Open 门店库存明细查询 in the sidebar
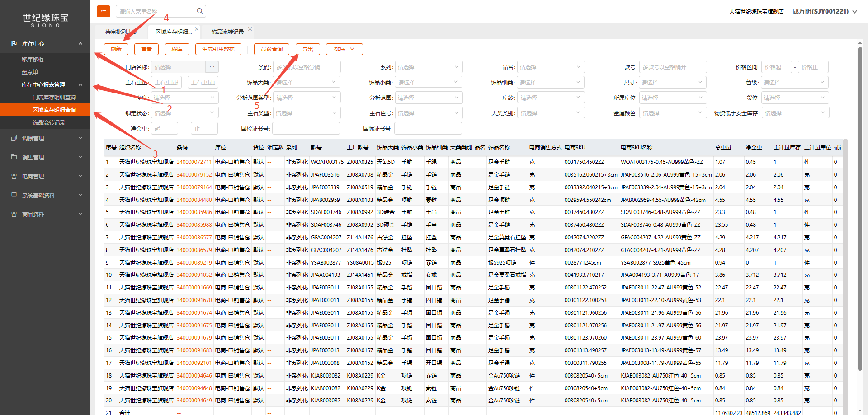The height and width of the screenshot is (415, 868). point(54,98)
